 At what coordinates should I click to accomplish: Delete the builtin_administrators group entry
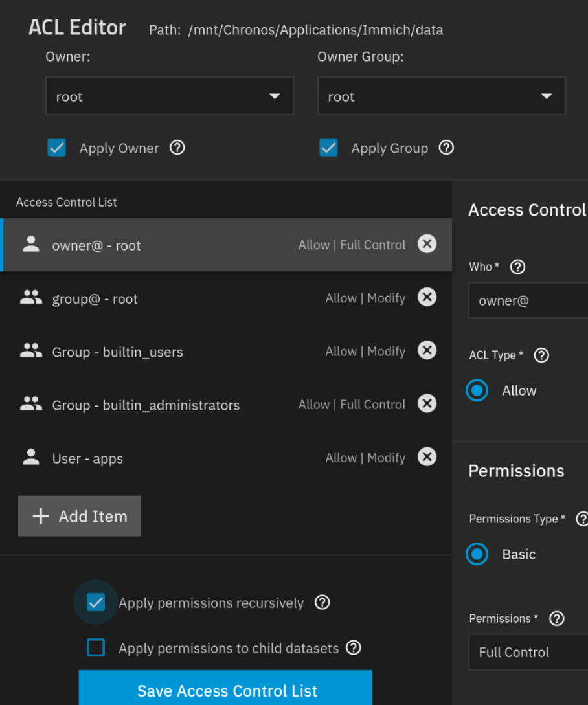click(427, 403)
